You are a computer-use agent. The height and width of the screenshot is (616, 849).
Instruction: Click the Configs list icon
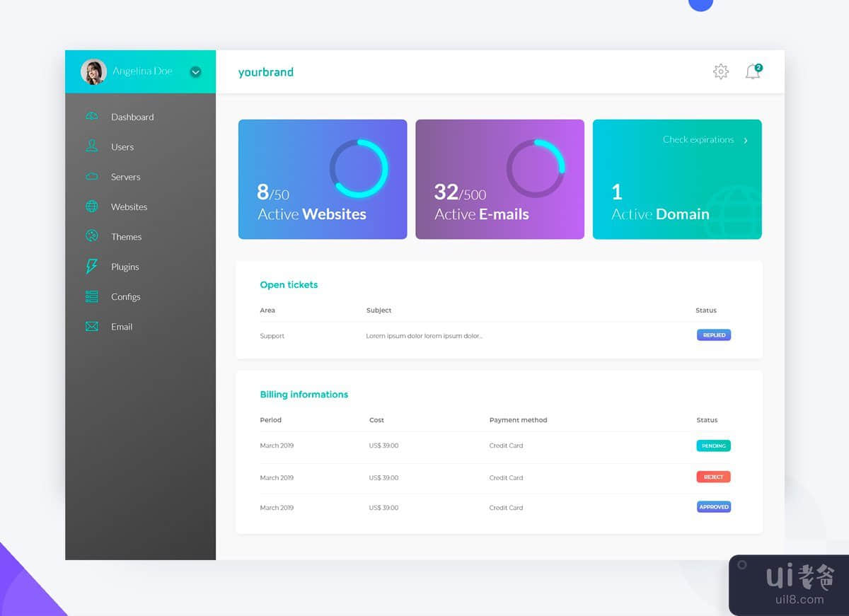pyautogui.click(x=92, y=296)
